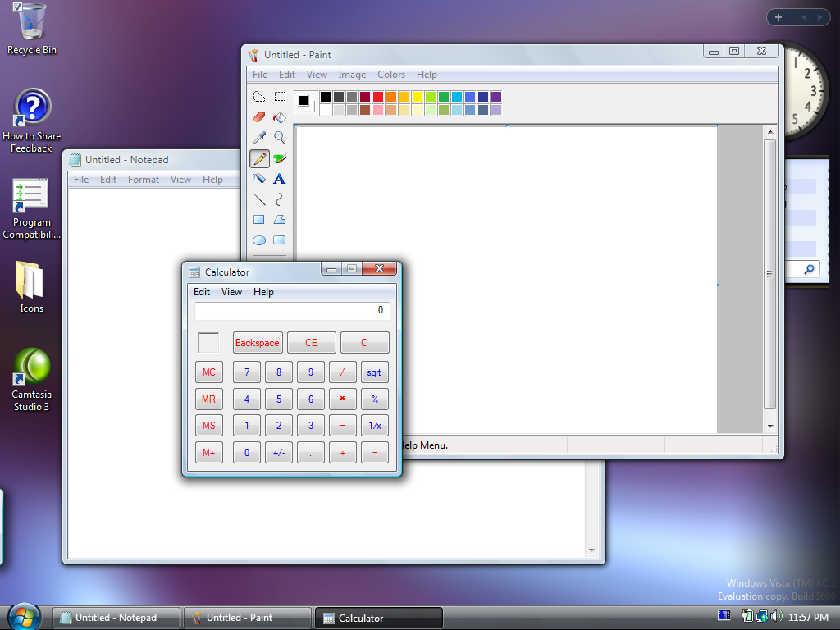This screenshot has width=840, height=630.
Task: Choose the Text tool in Paint
Action: 280,179
